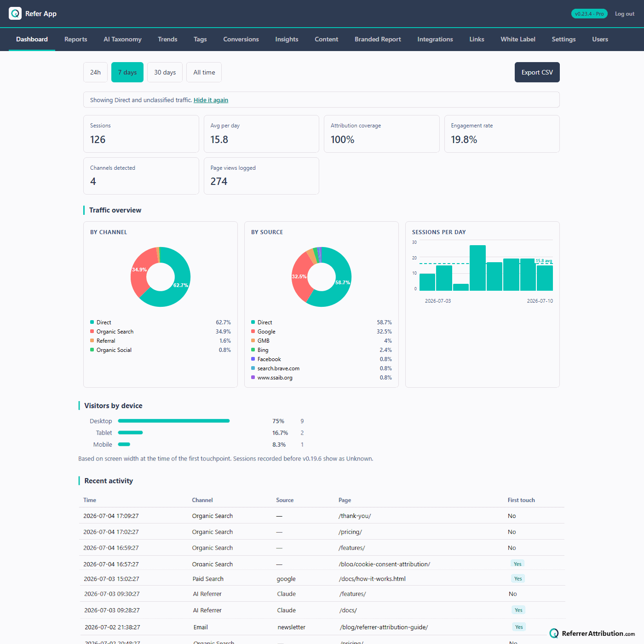This screenshot has height=644, width=644.
Task: Click the Log out link
Action: click(x=624, y=14)
